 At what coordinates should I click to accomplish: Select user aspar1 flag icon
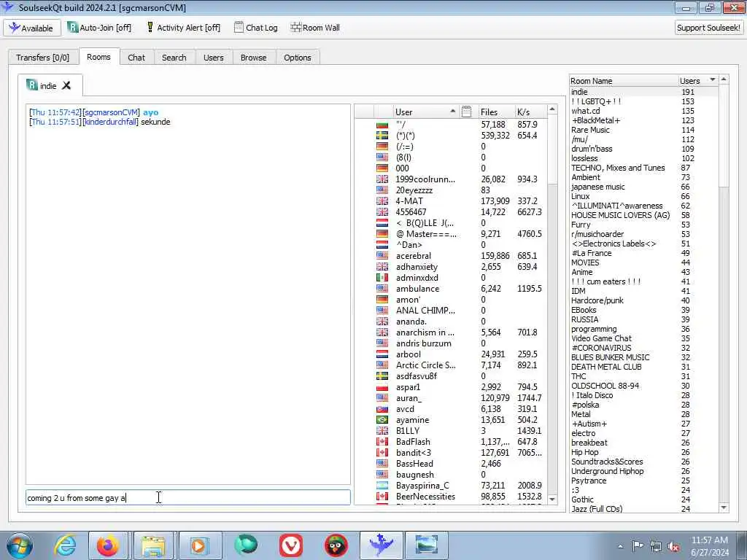click(382, 387)
